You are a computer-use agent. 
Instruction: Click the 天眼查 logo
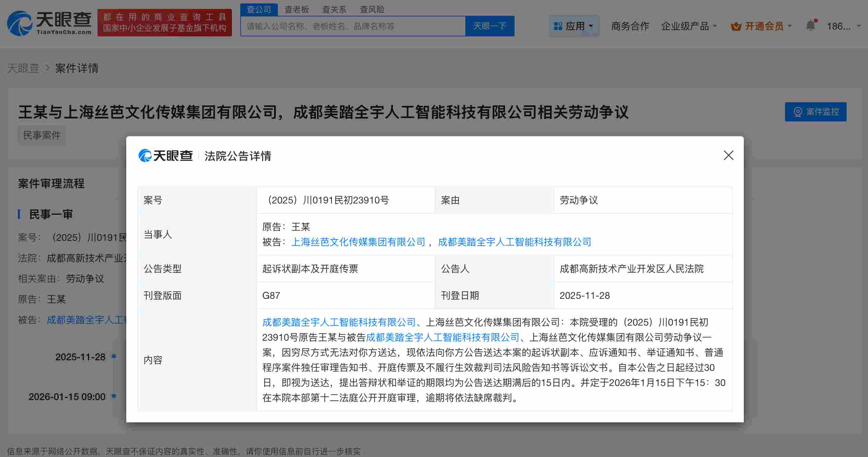[50, 23]
